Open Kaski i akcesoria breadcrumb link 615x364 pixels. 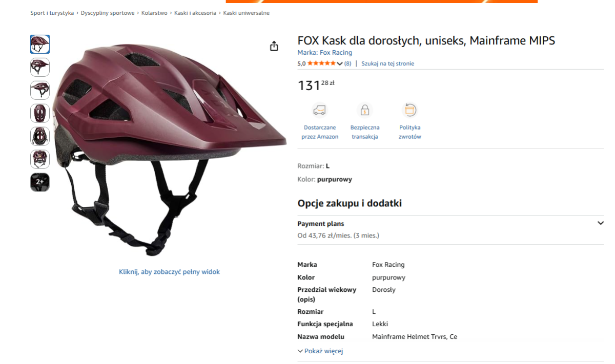point(195,13)
